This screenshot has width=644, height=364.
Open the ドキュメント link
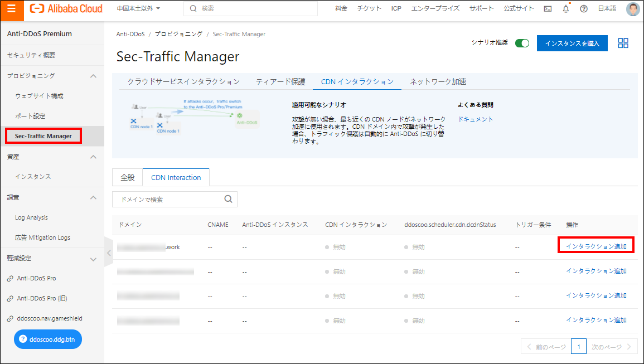click(476, 119)
